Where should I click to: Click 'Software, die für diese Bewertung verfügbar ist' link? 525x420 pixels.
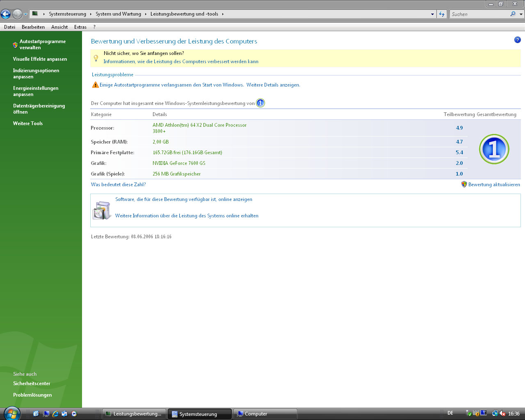pos(184,199)
